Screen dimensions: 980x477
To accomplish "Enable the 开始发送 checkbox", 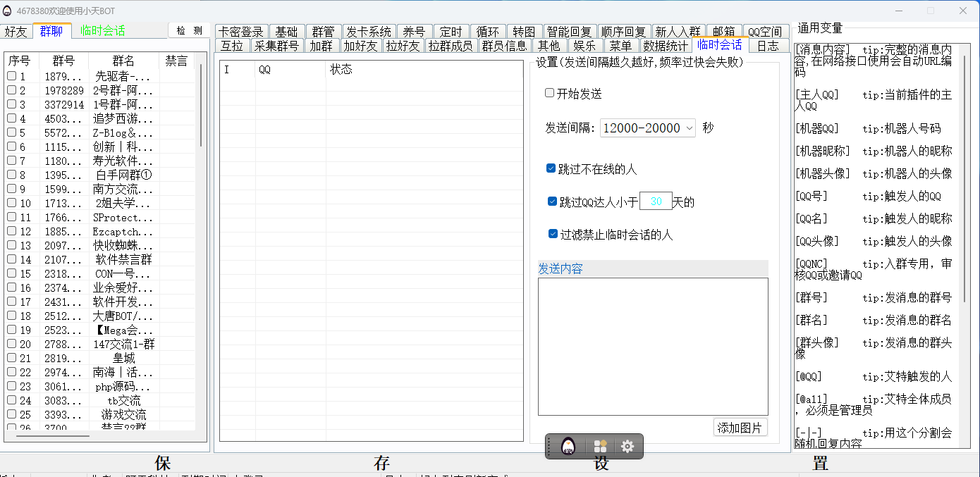I will 550,93.
